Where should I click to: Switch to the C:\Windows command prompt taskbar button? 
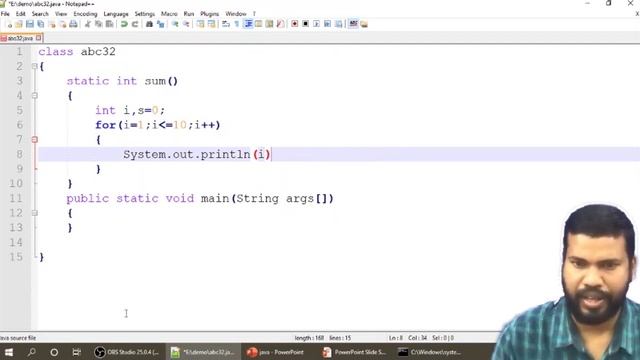(430, 352)
